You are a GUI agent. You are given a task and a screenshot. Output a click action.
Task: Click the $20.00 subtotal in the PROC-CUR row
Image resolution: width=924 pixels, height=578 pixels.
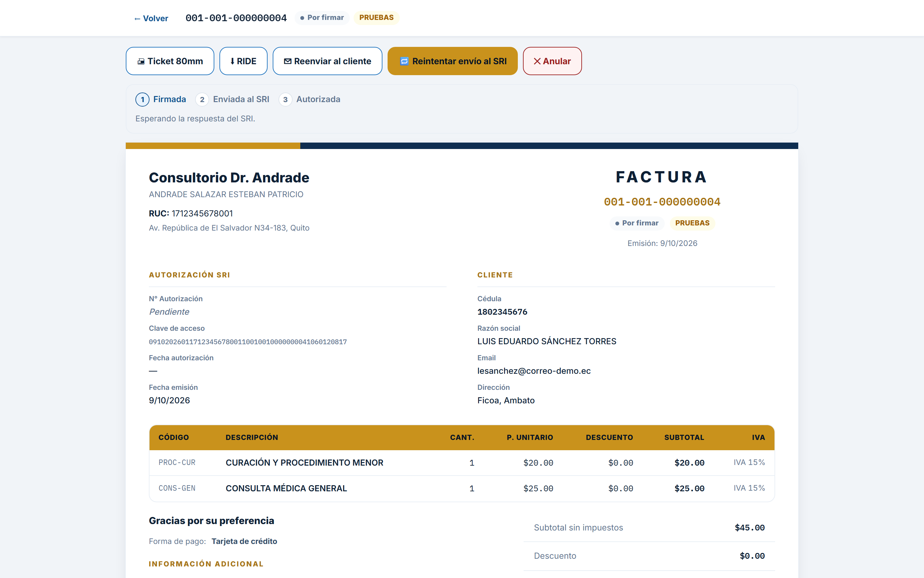tap(689, 463)
